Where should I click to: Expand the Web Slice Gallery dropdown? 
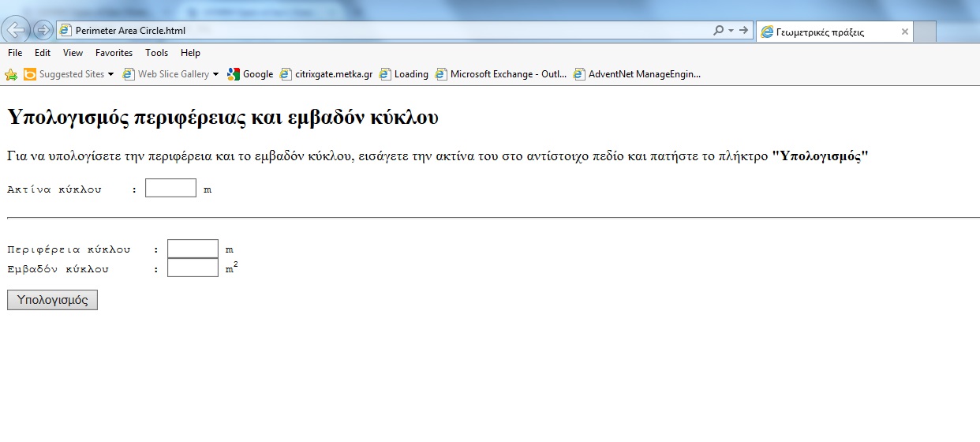click(216, 74)
